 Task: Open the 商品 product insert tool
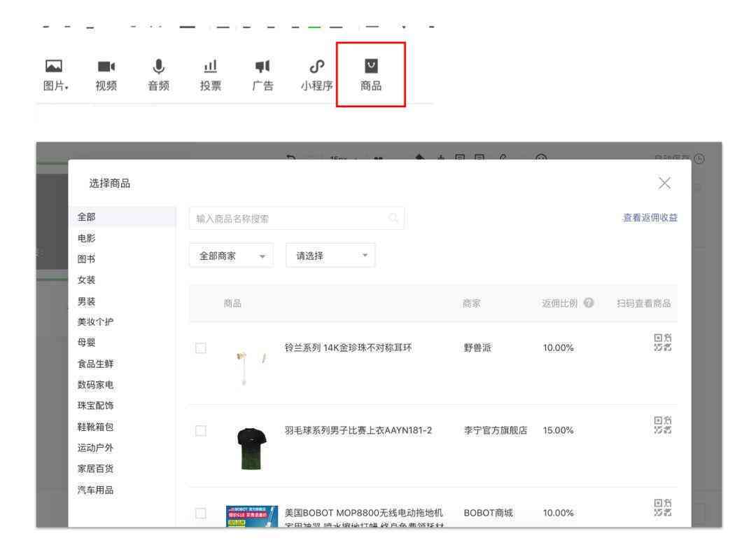click(371, 75)
